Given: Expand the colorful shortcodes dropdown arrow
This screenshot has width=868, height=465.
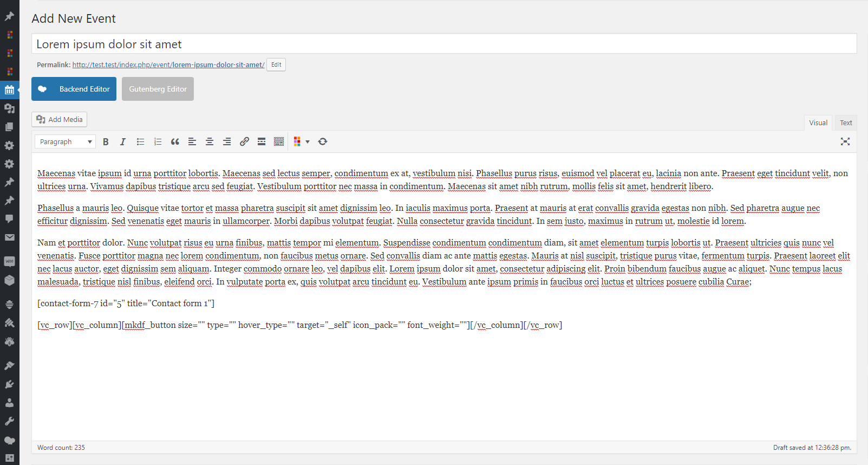Looking at the screenshot, I should tap(308, 142).
